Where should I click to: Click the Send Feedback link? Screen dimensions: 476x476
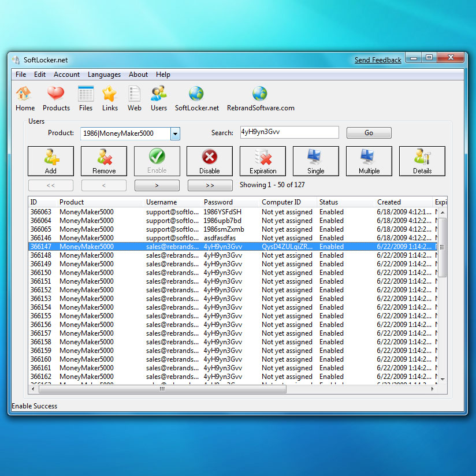click(377, 60)
